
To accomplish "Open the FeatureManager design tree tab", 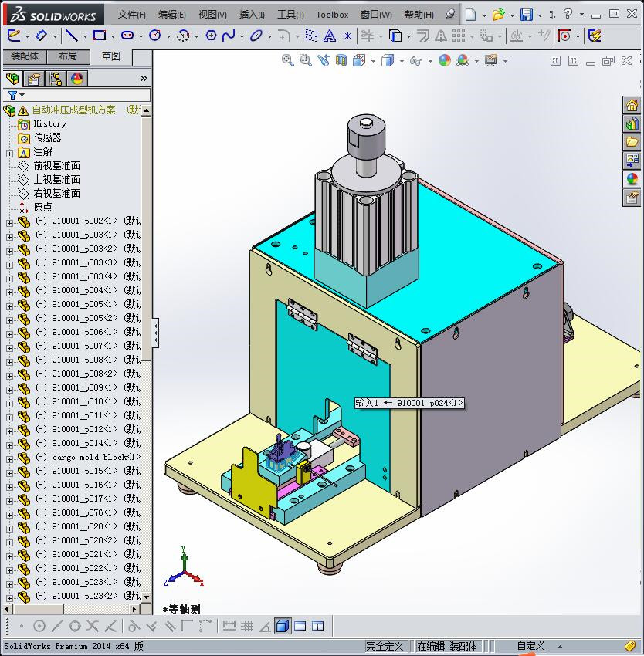I will tap(12, 78).
